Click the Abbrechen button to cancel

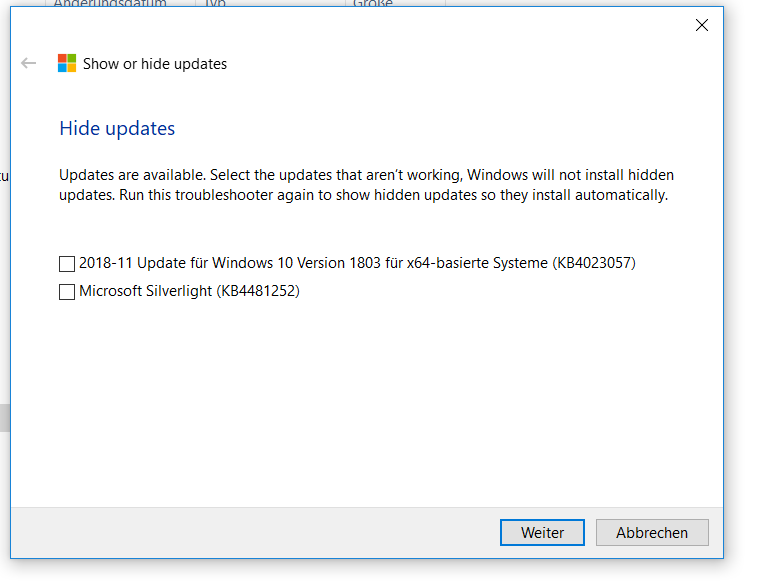pyautogui.click(x=652, y=533)
